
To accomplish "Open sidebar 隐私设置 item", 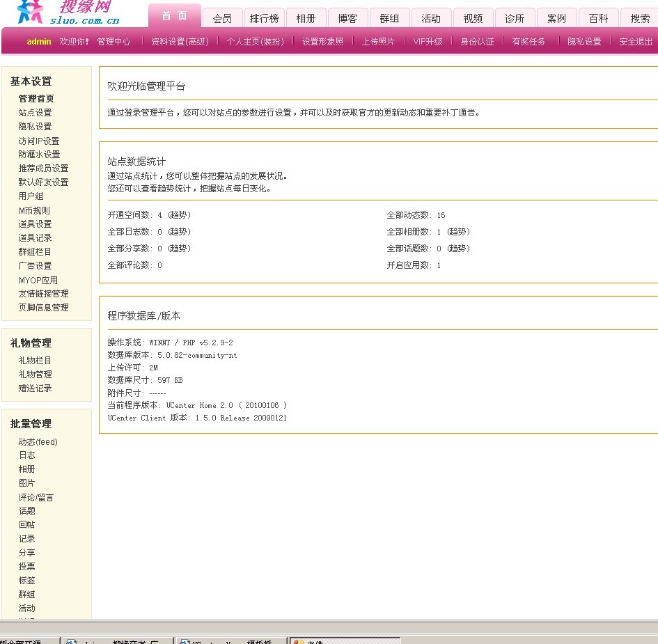I will [36, 126].
